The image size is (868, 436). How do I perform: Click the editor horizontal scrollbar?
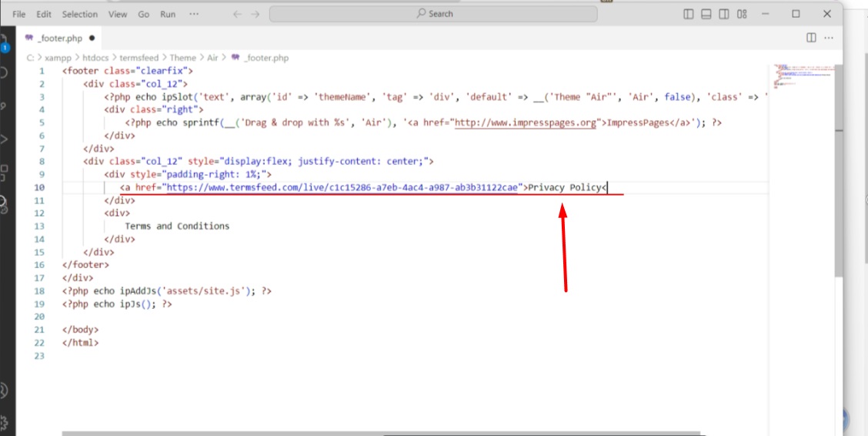(x=381, y=433)
